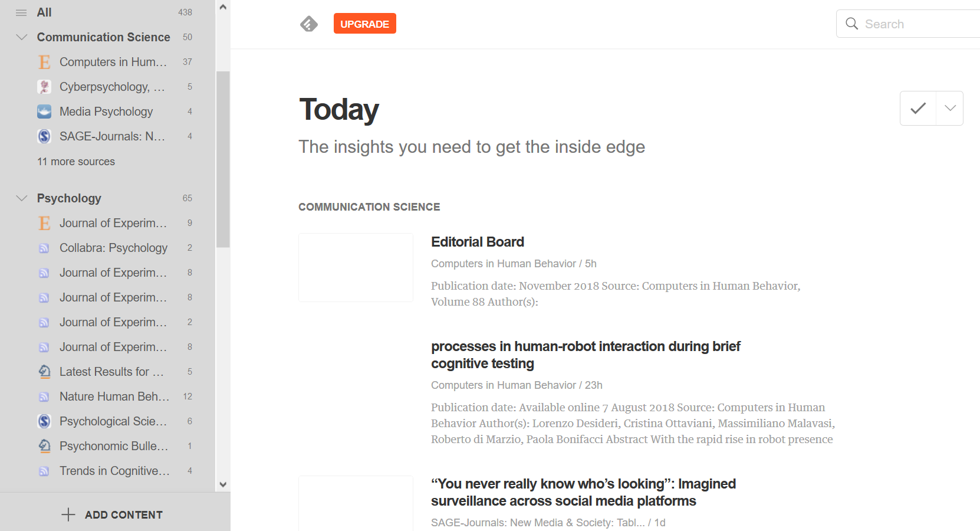Open the Editorial Board article thumbnail

(x=356, y=267)
